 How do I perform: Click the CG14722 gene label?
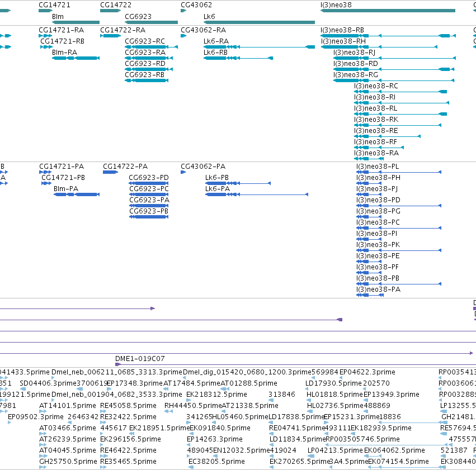click(x=116, y=5)
